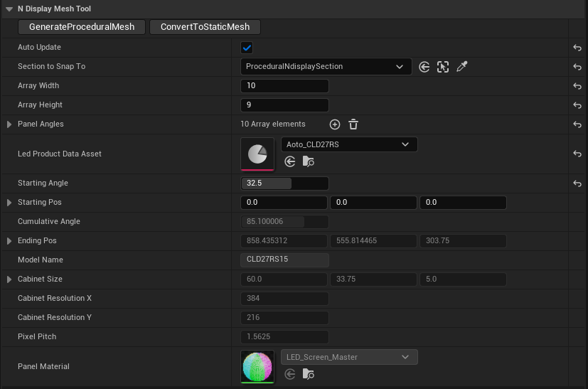Add an element to Panel Angles array
This screenshot has height=389, width=588.
[335, 124]
